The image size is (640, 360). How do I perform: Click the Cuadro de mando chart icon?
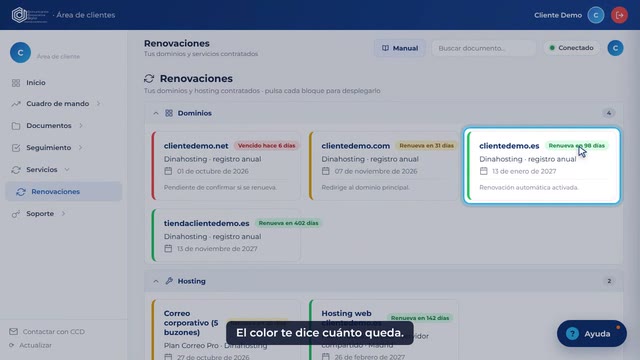[x=16, y=104]
